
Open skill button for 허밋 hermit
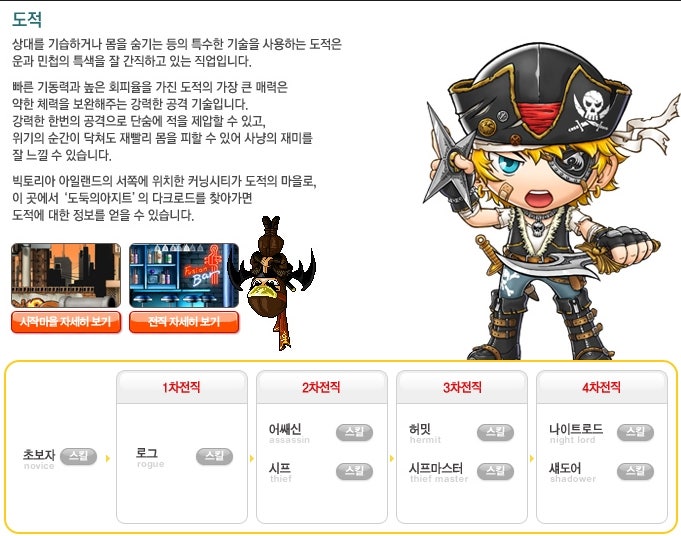tap(495, 432)
